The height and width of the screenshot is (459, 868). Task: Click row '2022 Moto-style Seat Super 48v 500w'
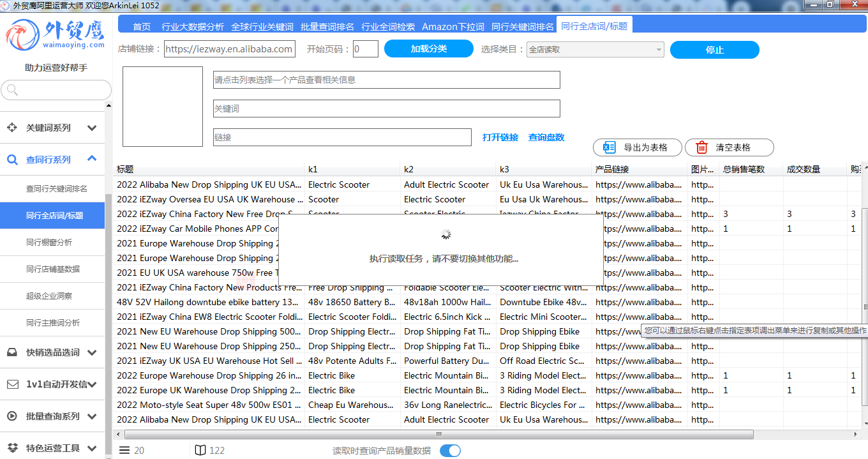(487, 405)
